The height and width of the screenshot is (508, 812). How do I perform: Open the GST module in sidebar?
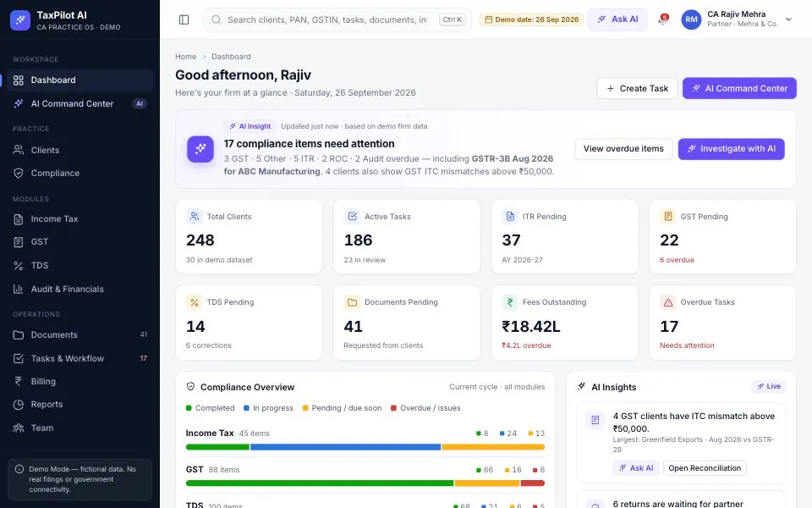[80, 241]
